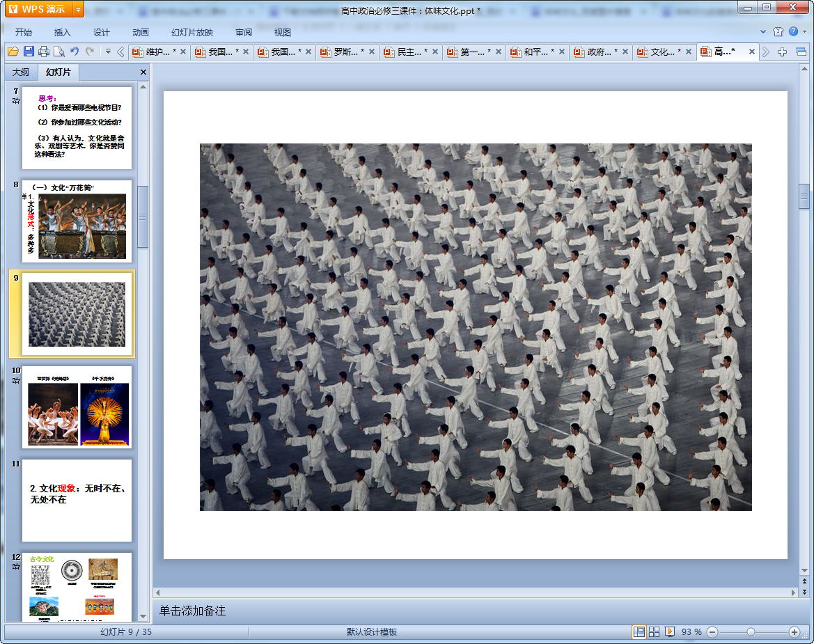Start slideshow from status bar icon
This screenshot has width=814, height=644.
[670, 631]
